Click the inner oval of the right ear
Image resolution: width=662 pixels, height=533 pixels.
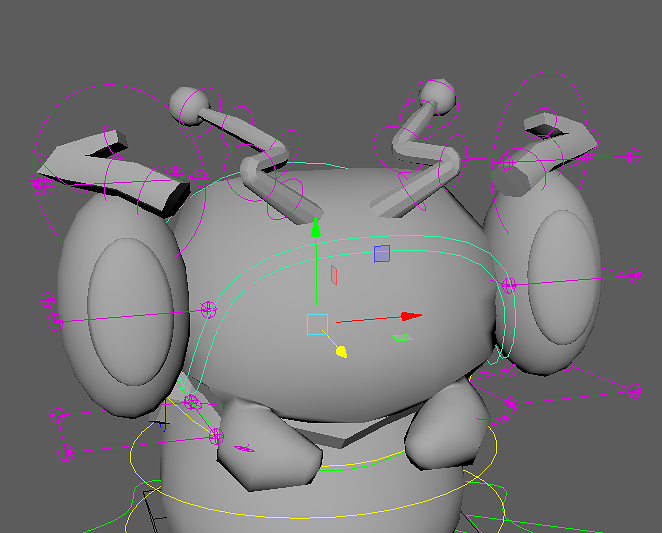[564, 277]
